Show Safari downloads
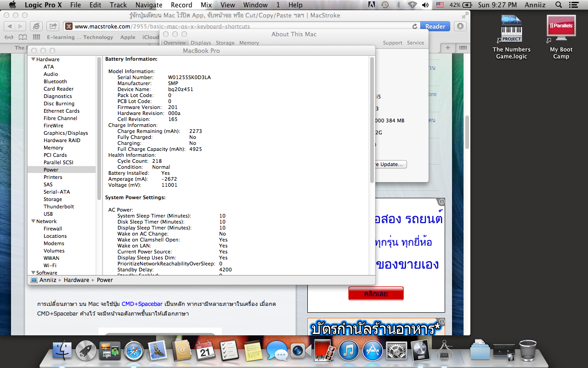Screen dimensions: 588x368 coord(461,26)
